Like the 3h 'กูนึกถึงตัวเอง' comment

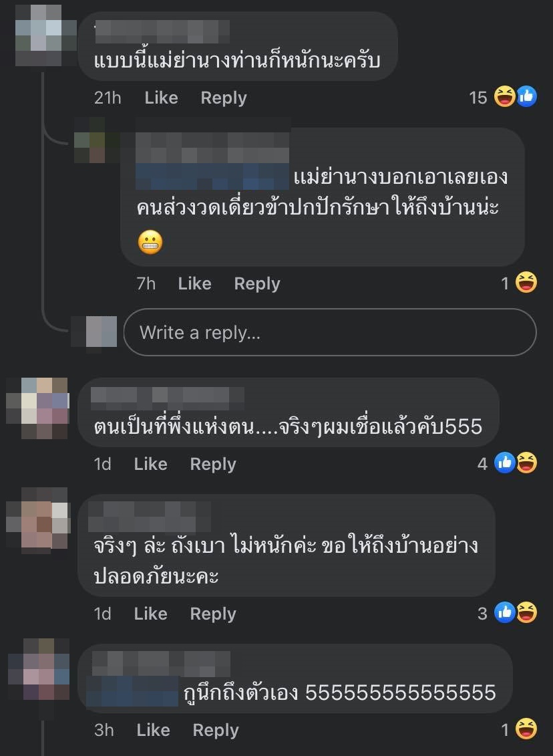pyautogui.click(x=153, y=730)
